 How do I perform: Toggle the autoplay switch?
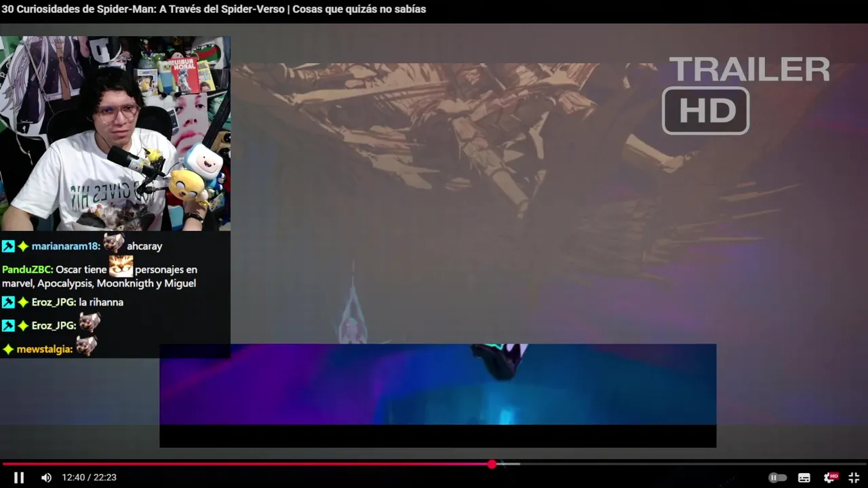[777, 478]
